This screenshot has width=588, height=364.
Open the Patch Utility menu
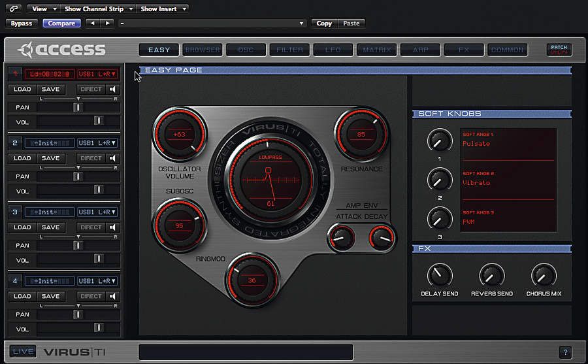click(x=559, y=50)
